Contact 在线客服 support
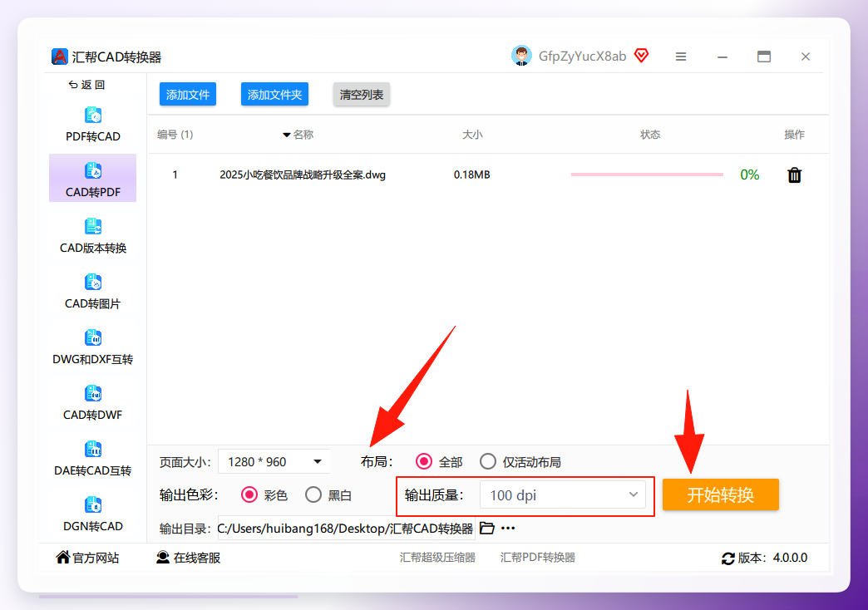 coord(188,558)
